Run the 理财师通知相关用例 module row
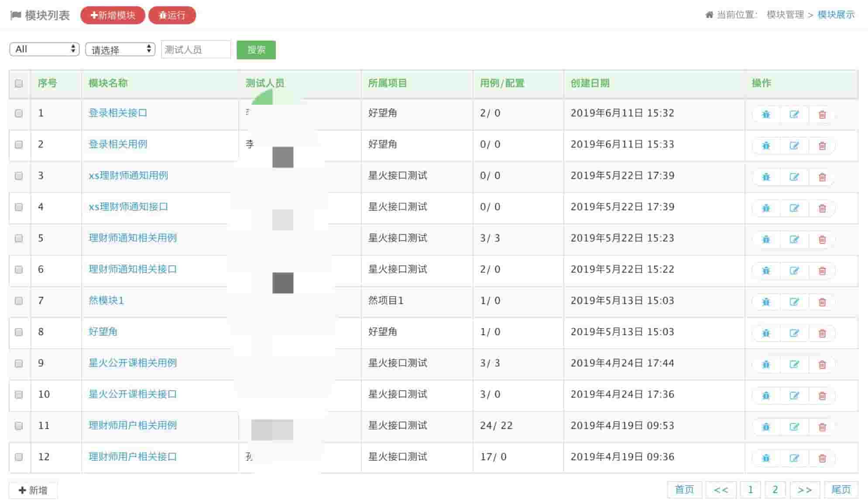This screenshot has height=504, width=868. click(766, 240)
